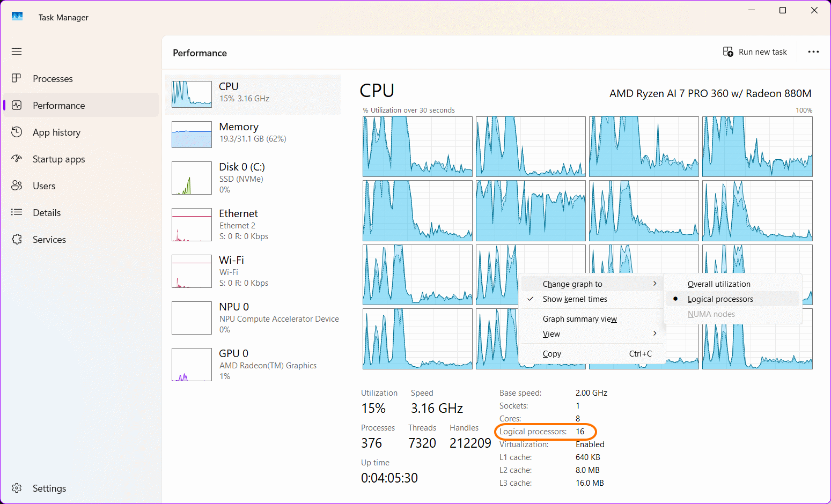
Task: Choose Copy from context menu
Action: [551, 353]
